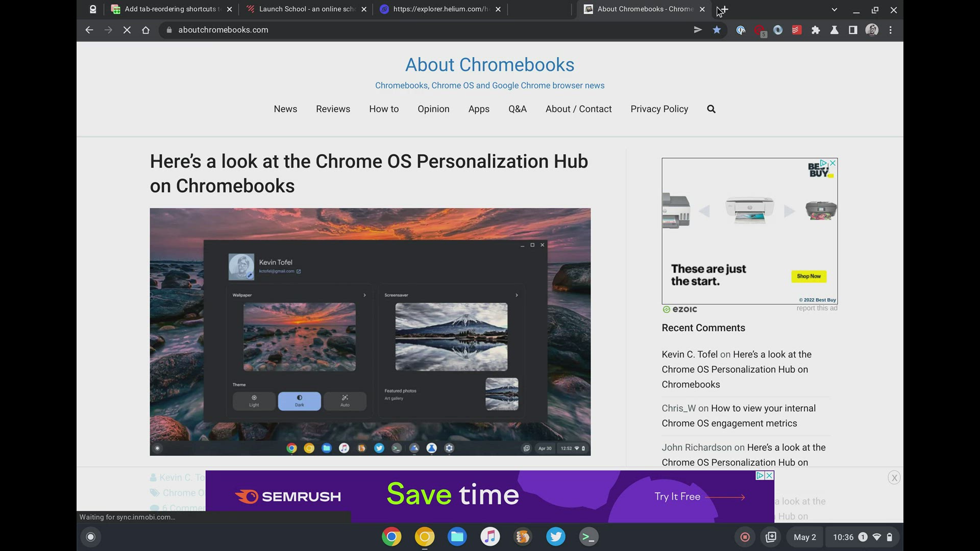Viewport: 980px width, 551px height.
Task: Open the red extension with badge 5
Action: 759,31
